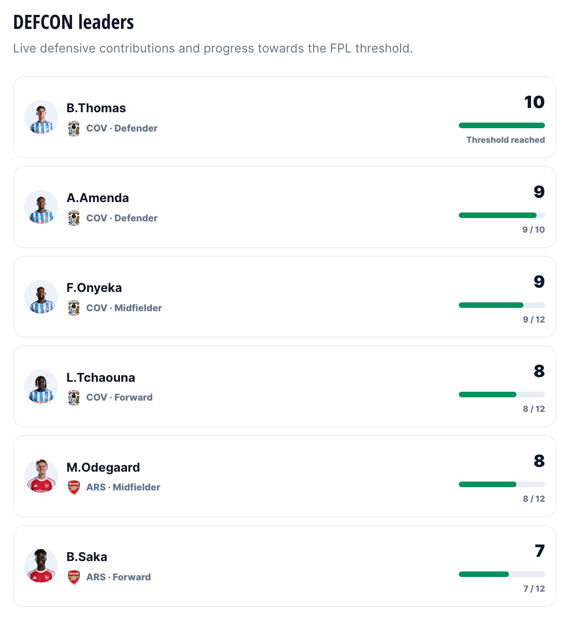Click Coventry crest next to F.Onyeka
Image resolution: width=566 pixels, height=630 pixels.
(x=74, y=308)
